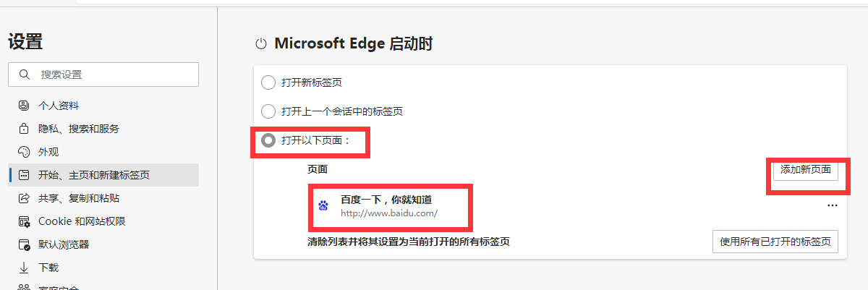Image resolution: width=868 pixels, height=290 pixels.
Task: Click the share icon beside 共享、复制和粘贴
Action: 24,198
